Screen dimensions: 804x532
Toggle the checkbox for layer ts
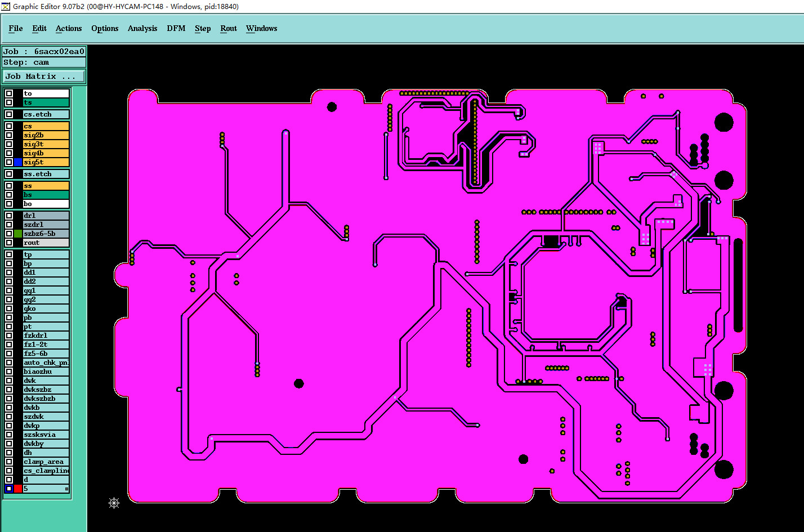(x=9, y=102)
